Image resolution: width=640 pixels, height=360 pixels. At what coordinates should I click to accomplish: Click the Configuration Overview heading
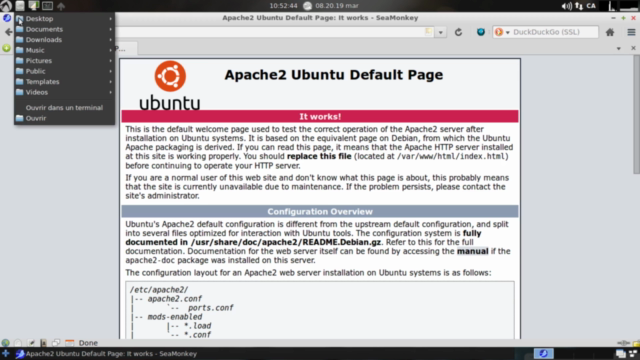320,212
